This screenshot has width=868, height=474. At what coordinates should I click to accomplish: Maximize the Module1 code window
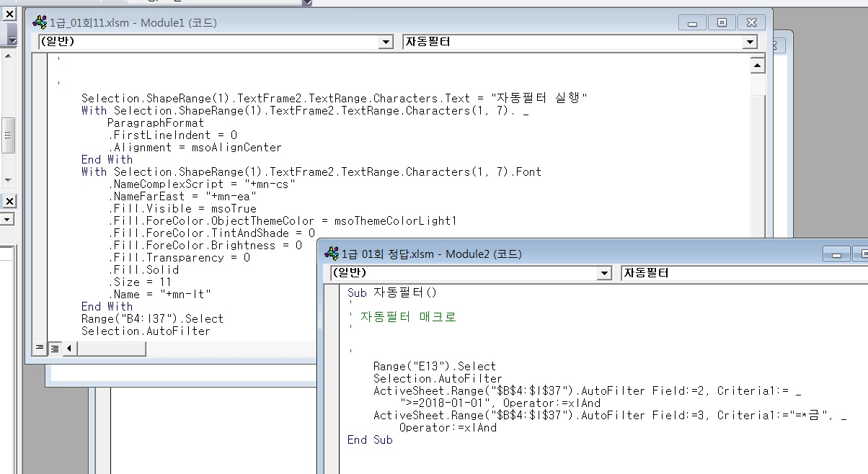click(x=722, y=23)
